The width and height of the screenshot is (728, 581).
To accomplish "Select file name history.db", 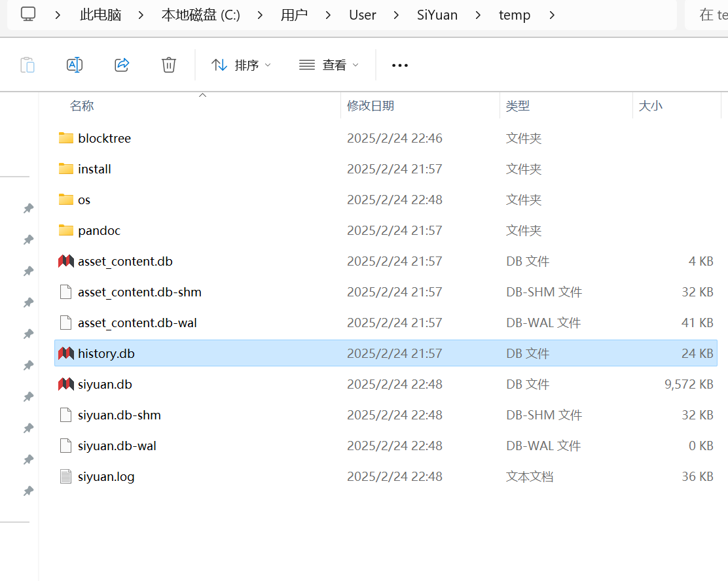I will coord(106,353).
